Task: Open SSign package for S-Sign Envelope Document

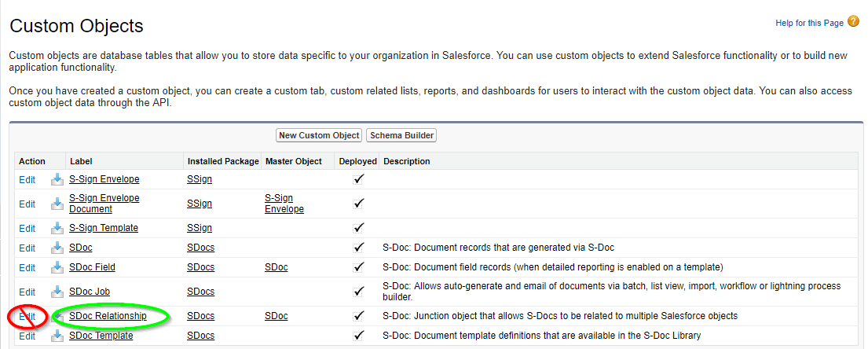Action: pos(200,204)
